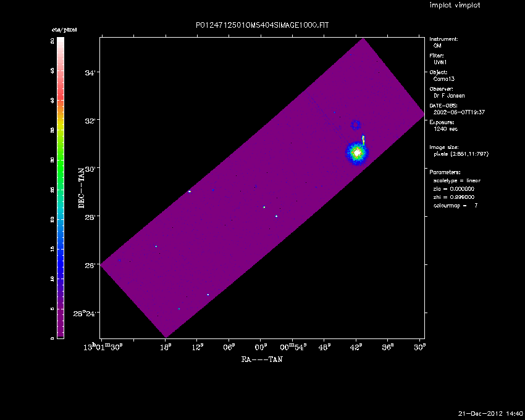Click the 'Object:' label

coord(439,72)
